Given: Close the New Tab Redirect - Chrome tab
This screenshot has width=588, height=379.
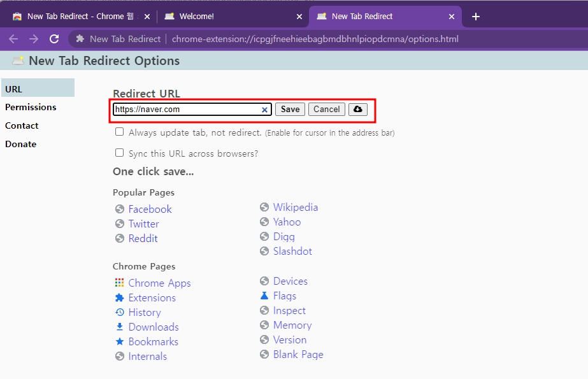Looking at the screenshot, I should tap(147, 17).
